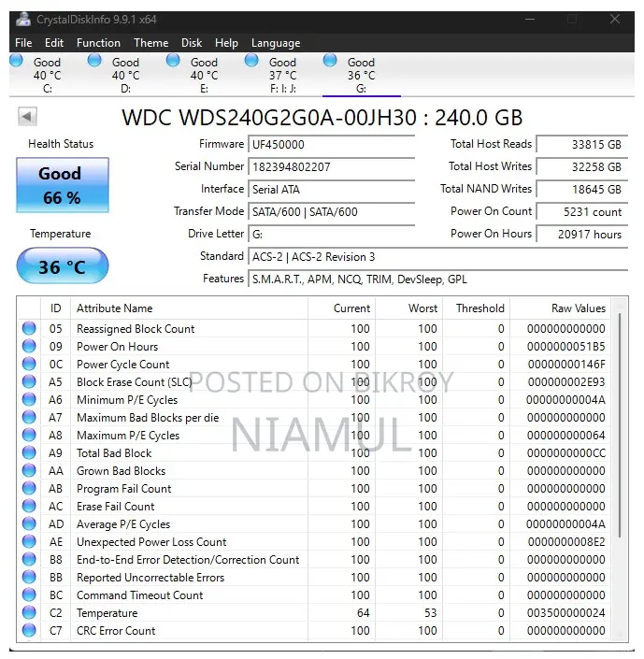Click the Raw Values column header
Viewport: 644px width, 659px height.
561,308
